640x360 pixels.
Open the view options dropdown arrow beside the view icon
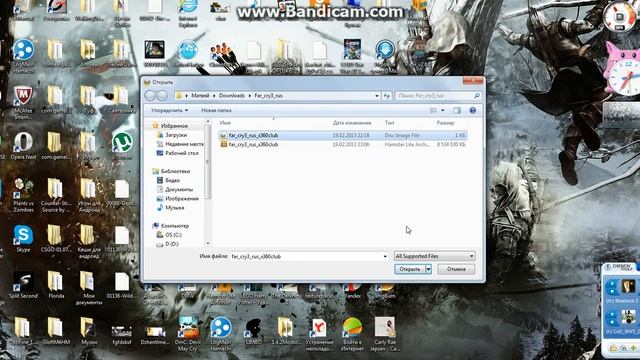[443, 110]
